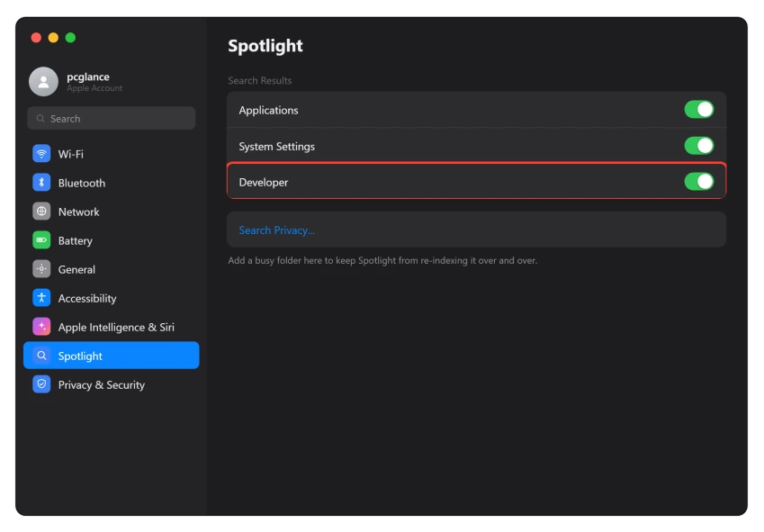The width and height of the screenshot is (764, 532).
Task: Open Apple Intelligence & Siri settings
Action: tap(111, 327)
